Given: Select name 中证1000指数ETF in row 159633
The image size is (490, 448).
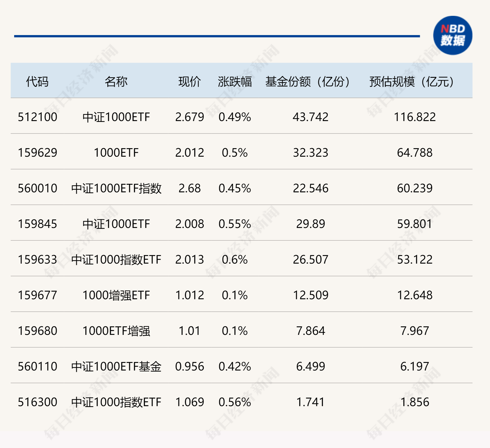Looking at the screenshot, I should [x=116, y=260].
